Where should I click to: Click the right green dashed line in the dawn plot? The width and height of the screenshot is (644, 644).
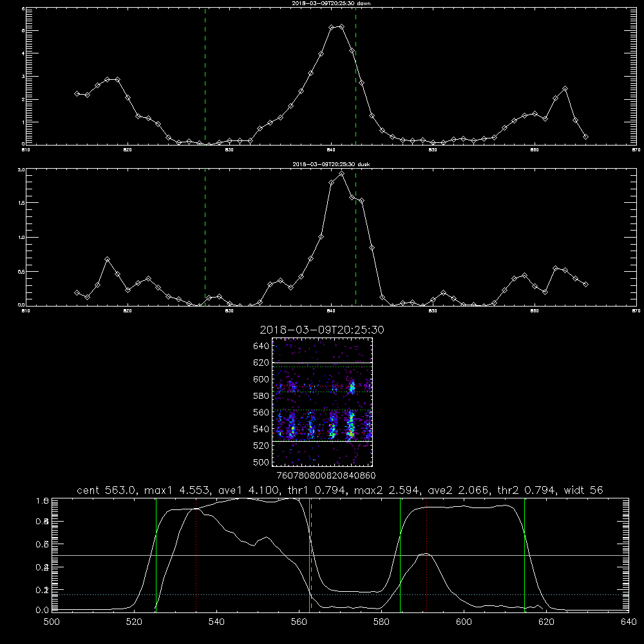point(355,76)
